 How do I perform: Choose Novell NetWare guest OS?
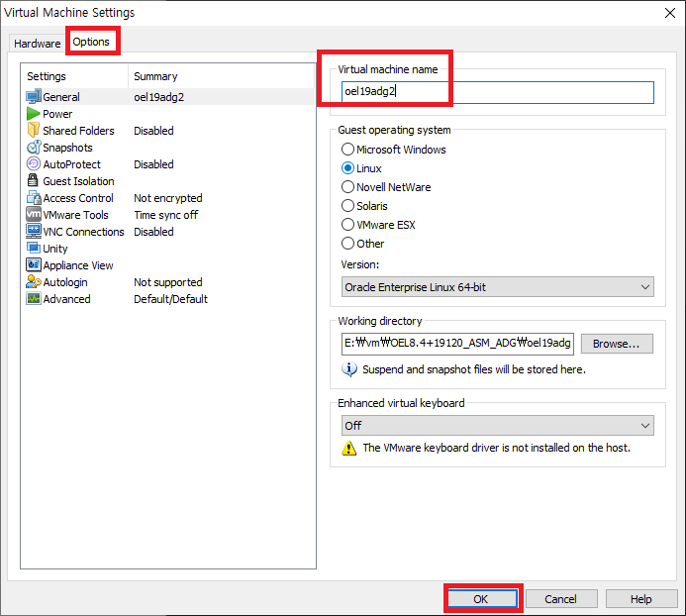click(x=347, y=187)
